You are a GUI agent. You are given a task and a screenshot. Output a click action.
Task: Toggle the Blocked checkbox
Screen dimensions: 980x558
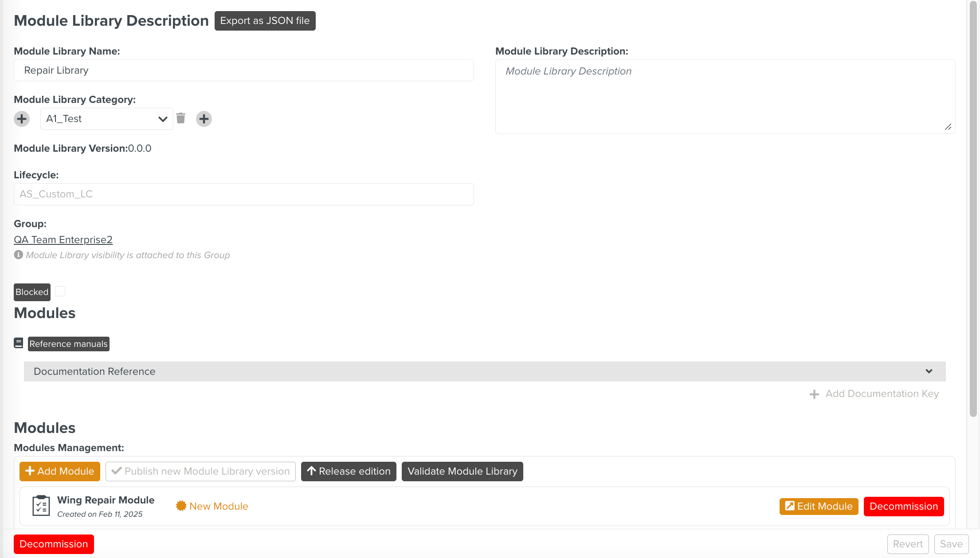[60, 291]
